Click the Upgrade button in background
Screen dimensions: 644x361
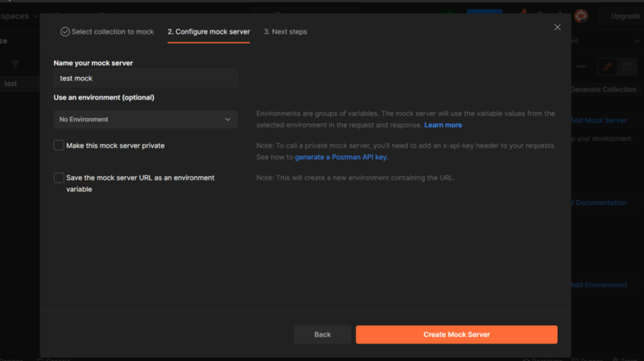(x=625, y=16)
